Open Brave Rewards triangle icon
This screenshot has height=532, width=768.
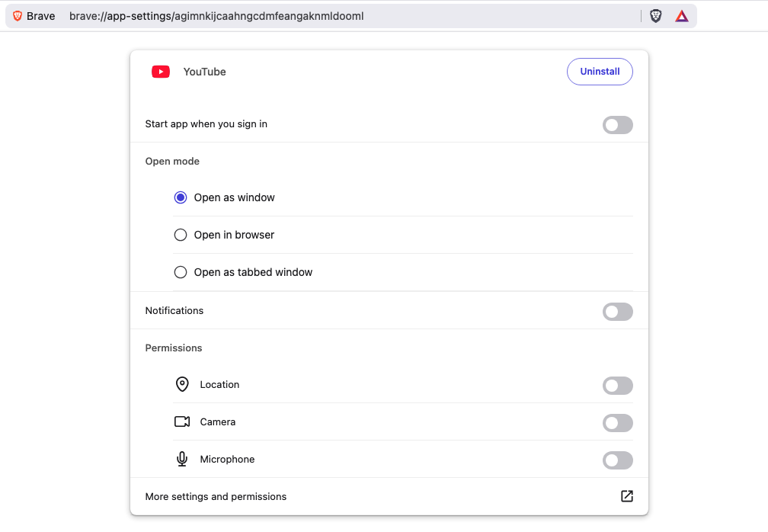tap(682, 16)
